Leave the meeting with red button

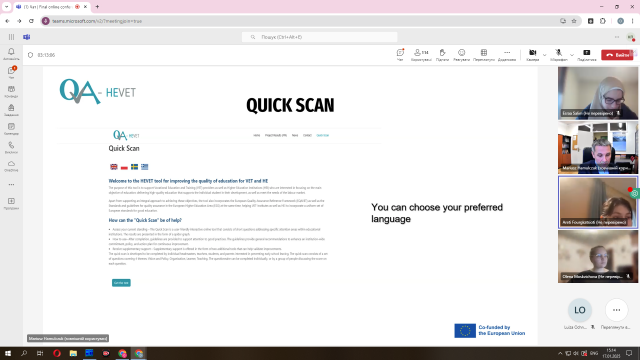point(617,55)
